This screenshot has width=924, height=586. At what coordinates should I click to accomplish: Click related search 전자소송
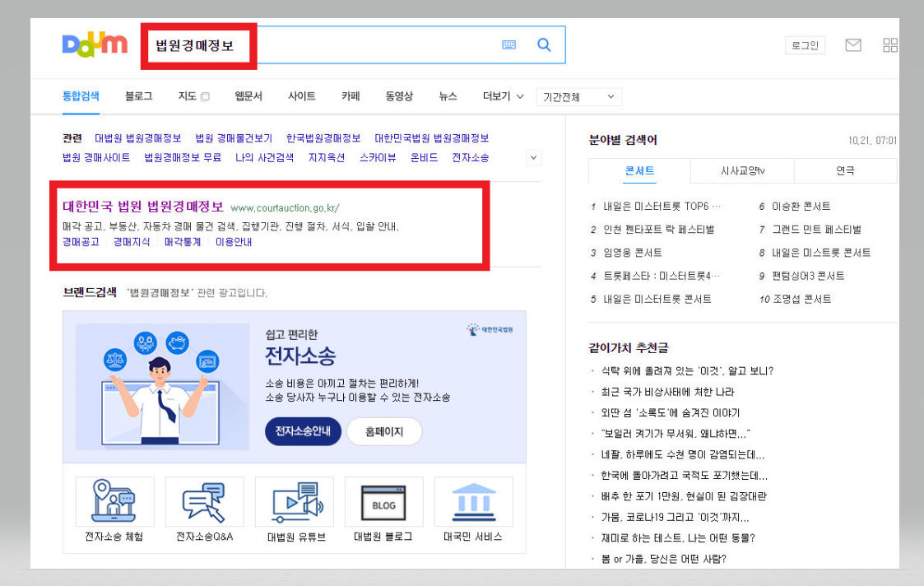471,157
